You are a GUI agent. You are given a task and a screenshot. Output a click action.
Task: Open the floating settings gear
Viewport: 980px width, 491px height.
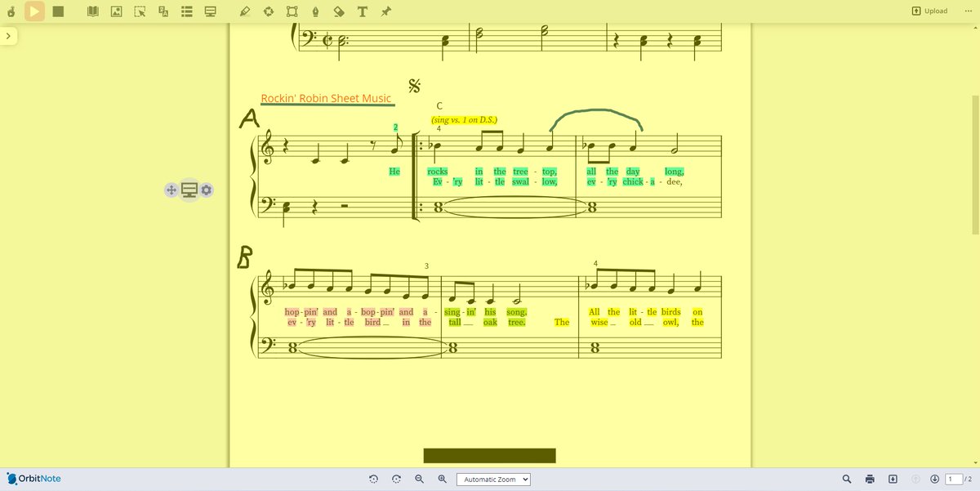click(x=205, y=190)
